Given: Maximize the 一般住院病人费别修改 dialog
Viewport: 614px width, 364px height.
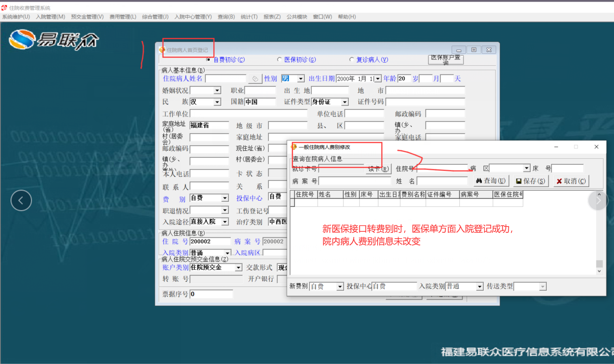Looking at the screenshot, I should click(576, 147).
